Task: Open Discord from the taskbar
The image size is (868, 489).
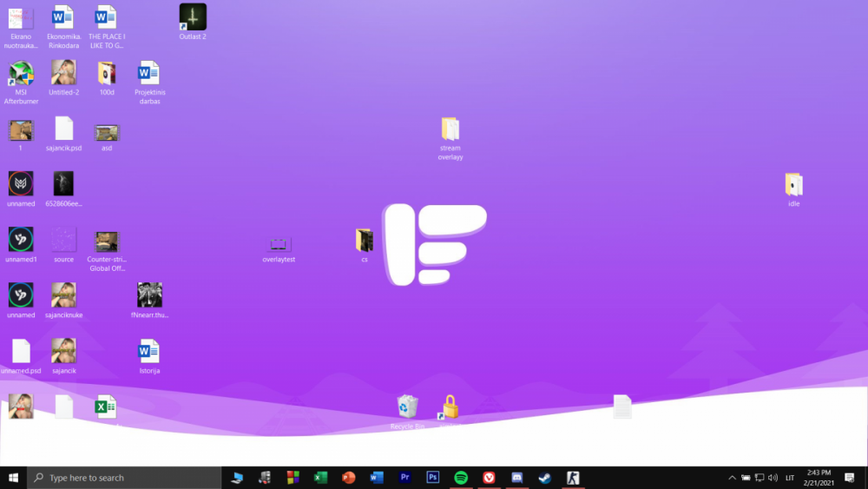Action: coord(516,478)
